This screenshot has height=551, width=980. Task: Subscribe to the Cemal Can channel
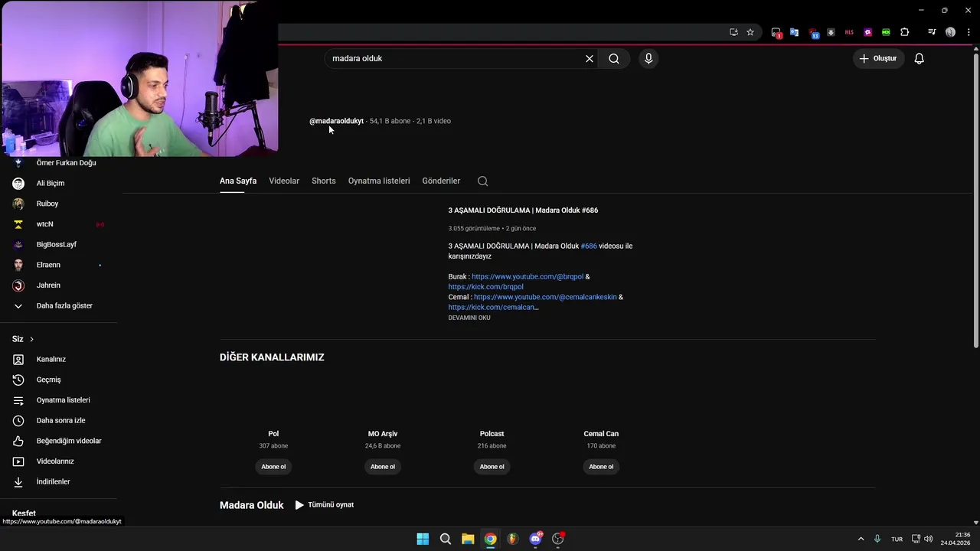point(601,467)
